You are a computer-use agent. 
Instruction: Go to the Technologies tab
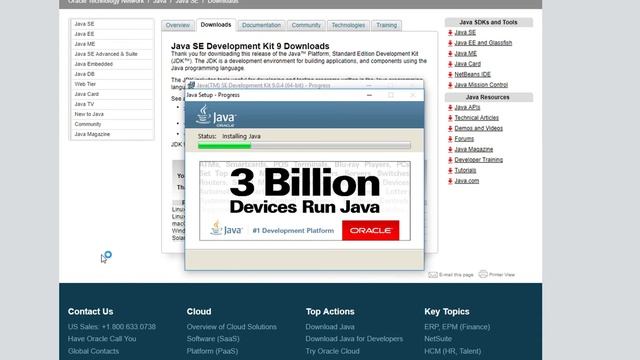point(348,25)
